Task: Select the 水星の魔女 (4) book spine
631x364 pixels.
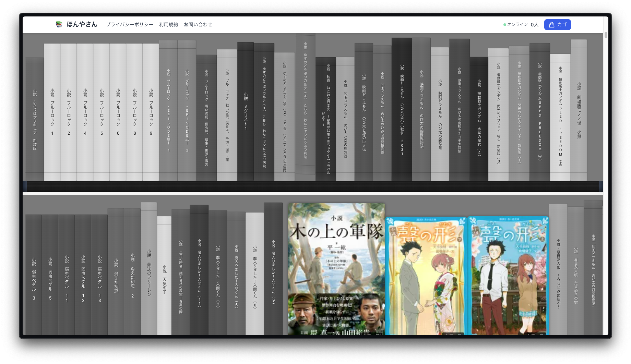Action: [x=479, y=119]
